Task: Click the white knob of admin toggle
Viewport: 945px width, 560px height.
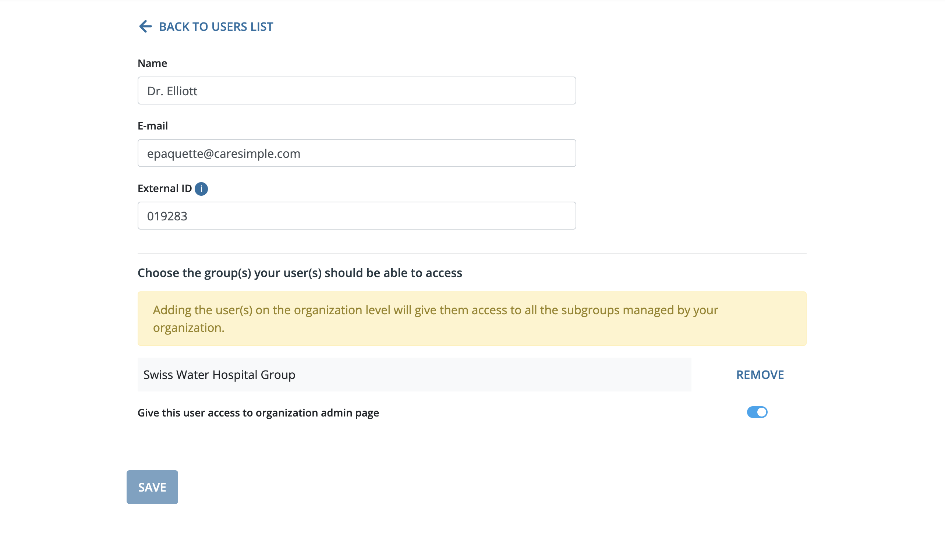Action: [762, 412]
